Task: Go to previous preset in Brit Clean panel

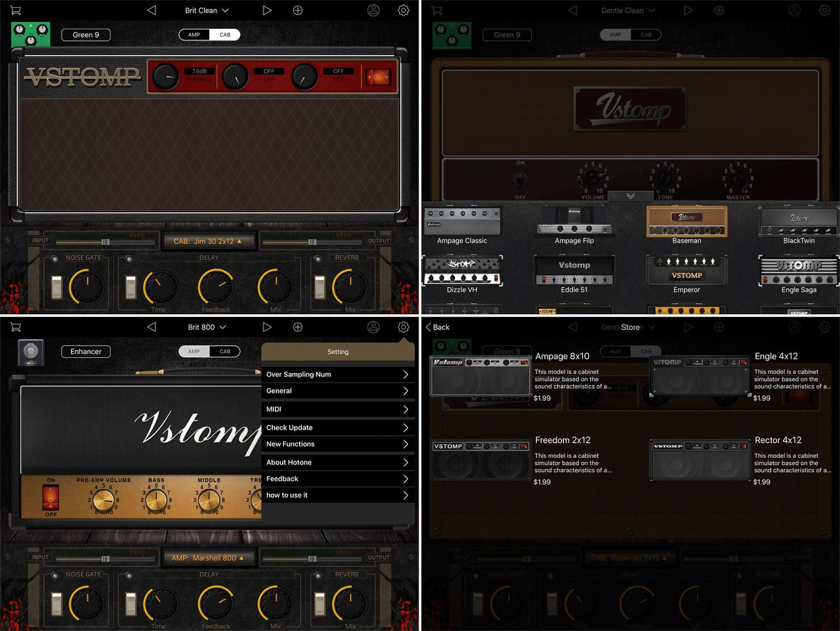Action: pyautogui.click(x=152, y=10)
